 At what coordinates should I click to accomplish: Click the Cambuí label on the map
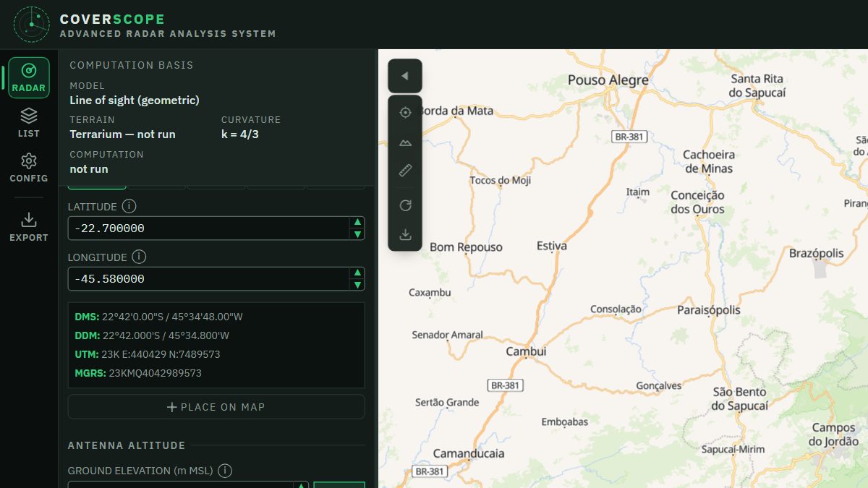point(526,351)
